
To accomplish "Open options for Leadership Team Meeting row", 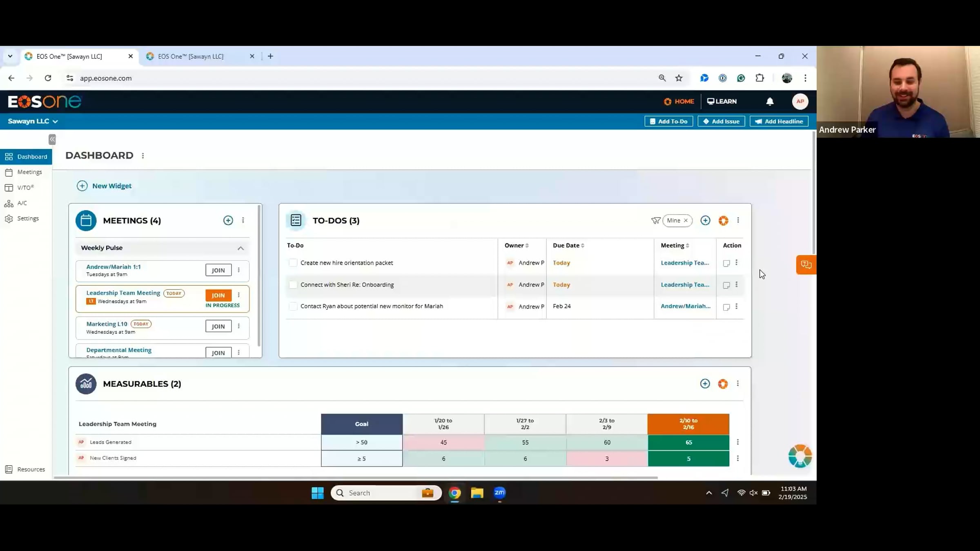I will [x=239, y=295].
